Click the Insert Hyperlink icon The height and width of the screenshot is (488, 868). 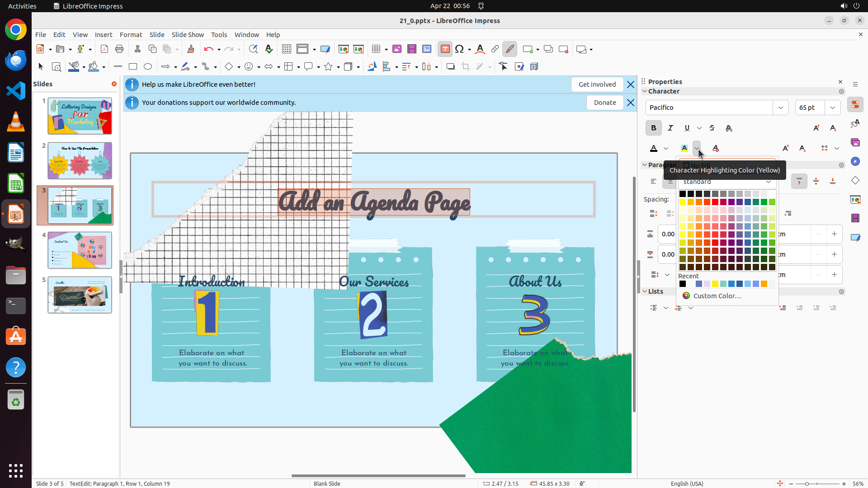(x=495, y=49)
